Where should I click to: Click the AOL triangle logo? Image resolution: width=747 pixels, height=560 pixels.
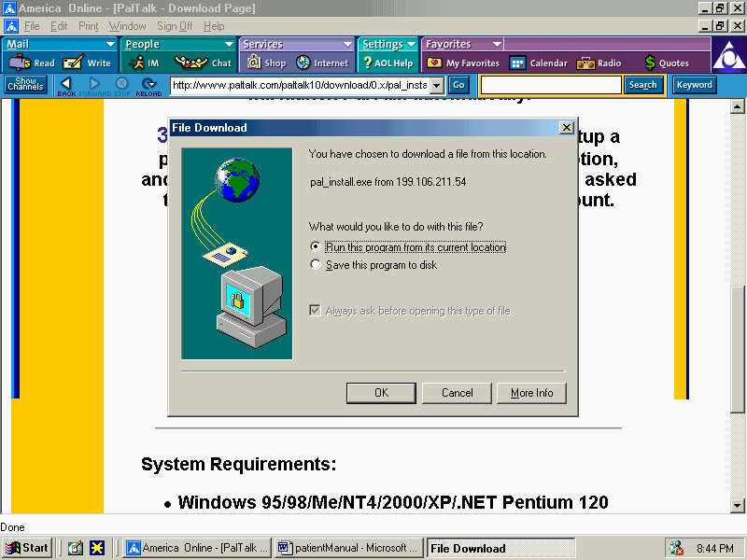pos(728,55)
